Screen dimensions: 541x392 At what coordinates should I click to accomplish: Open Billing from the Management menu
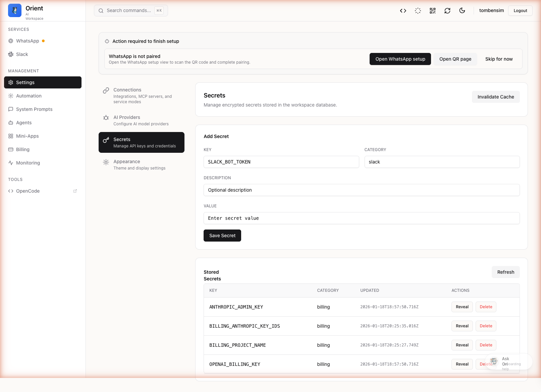23,149
